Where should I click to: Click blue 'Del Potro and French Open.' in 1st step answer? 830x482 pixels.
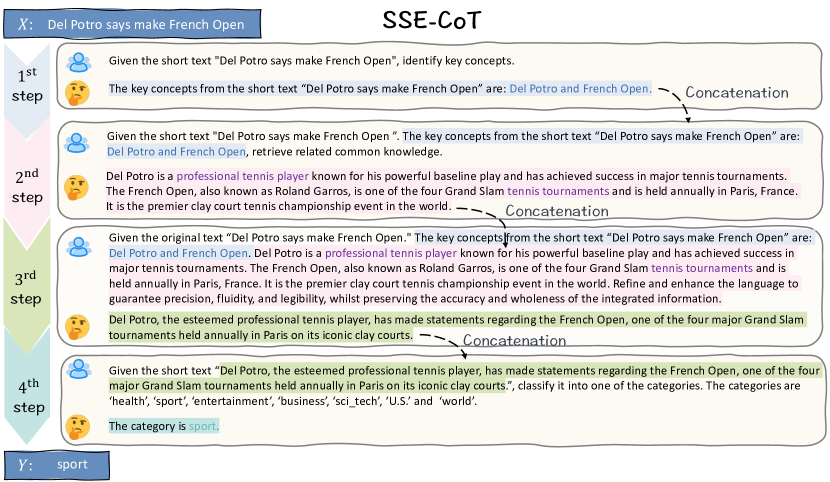581,89
